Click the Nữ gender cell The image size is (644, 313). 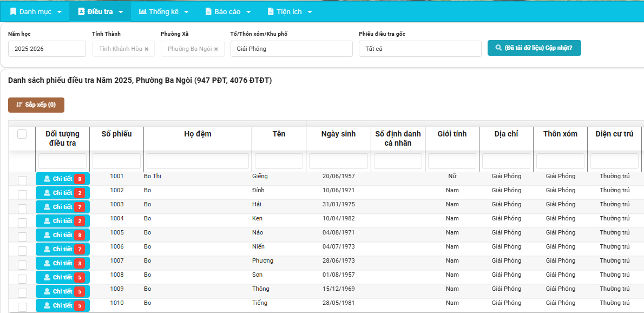tap(452, 176)
